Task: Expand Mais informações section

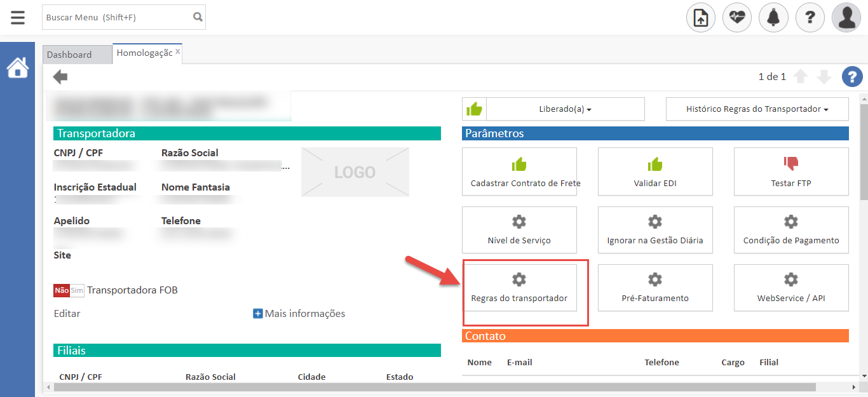Action: click(299, 314)
